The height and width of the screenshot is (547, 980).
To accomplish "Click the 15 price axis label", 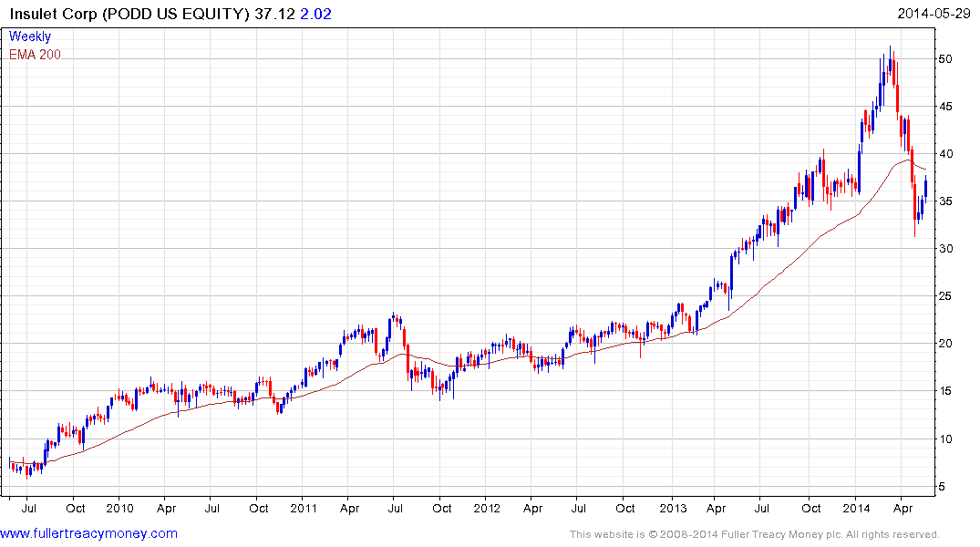I will pos(945,391).
